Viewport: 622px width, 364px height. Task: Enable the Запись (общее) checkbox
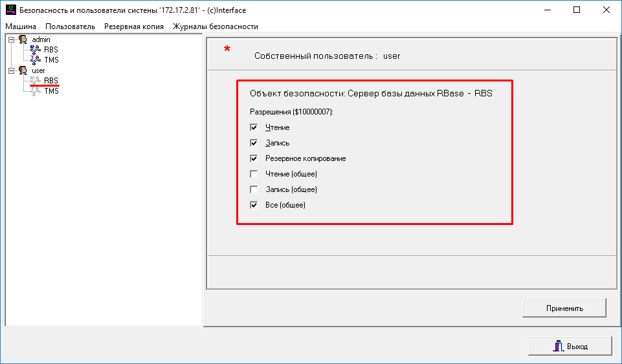(254, 189)
